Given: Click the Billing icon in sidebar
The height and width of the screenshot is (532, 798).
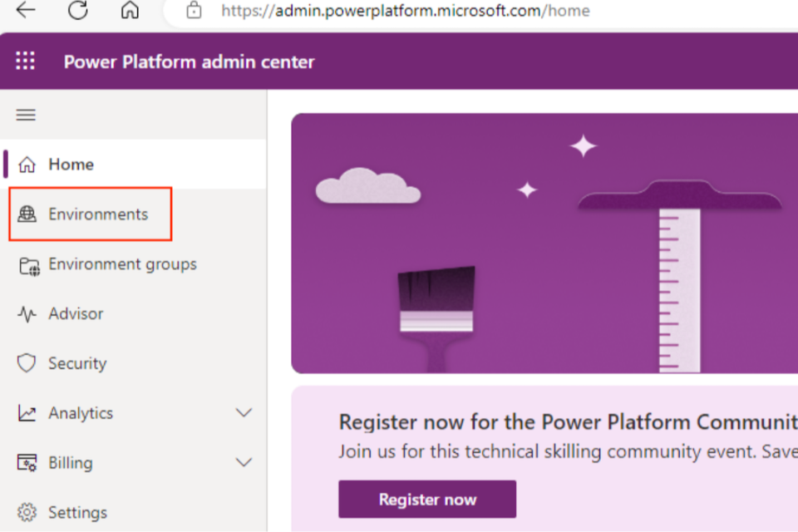Looking at the screenshot, I should point(27,463).
